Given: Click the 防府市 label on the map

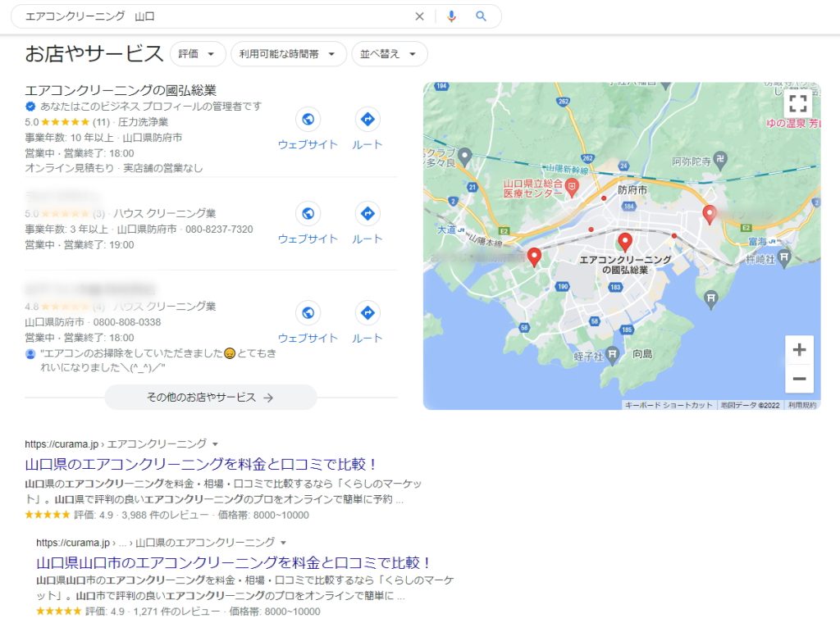Looking at the screenshot, I should pyautogui.click(x=632, y=190).
